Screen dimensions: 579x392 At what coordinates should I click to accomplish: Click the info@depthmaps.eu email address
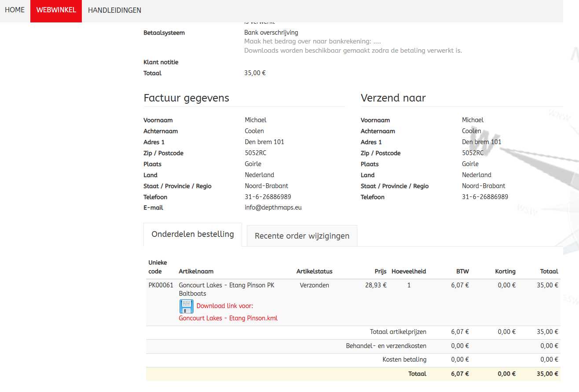273,207
